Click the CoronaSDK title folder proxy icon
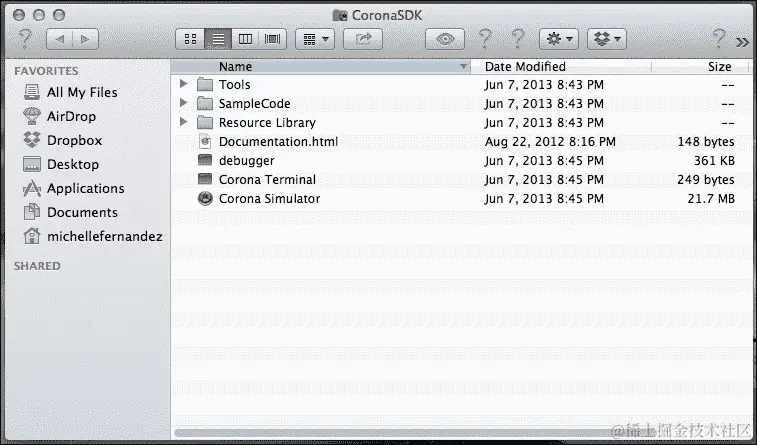This screenshot has width=757, height=445. [340, 15]
